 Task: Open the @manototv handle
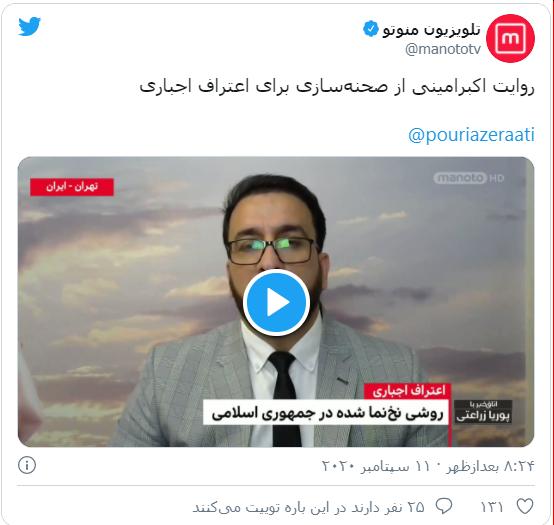[x=443, y=49]
